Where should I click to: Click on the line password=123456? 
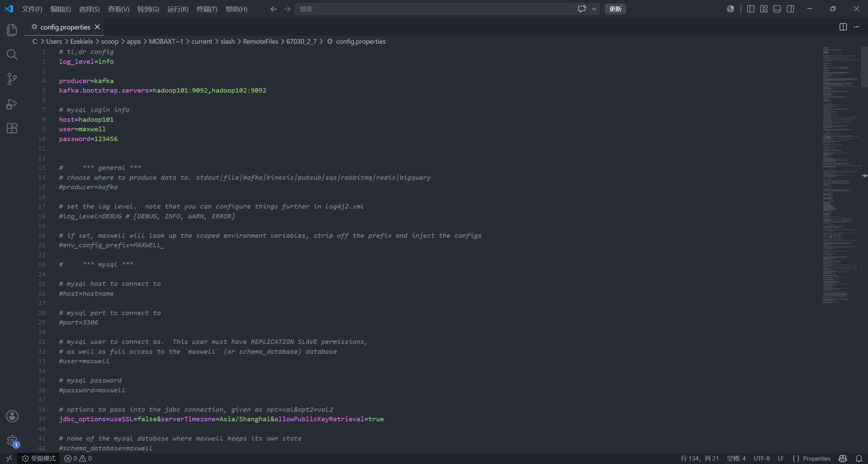point(88,139)
